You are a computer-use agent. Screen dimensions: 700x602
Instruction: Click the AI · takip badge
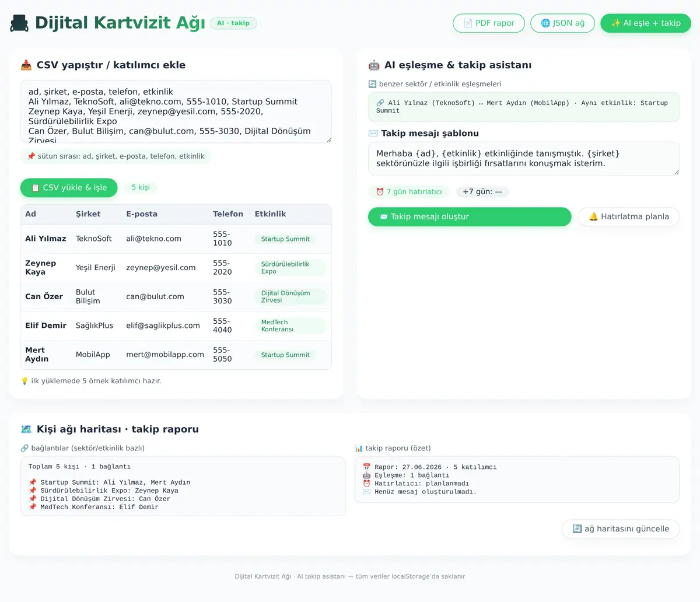pyautogui.click(x=233, y=23)
